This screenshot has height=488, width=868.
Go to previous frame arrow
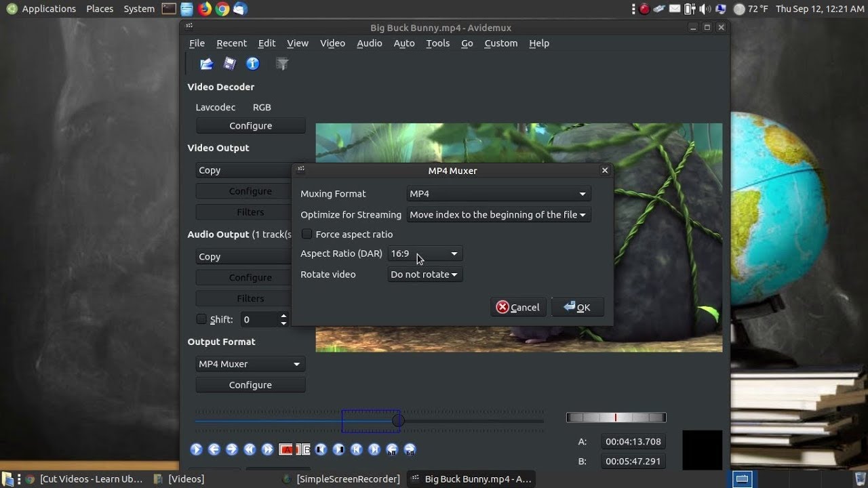click(x=214, y=449)
